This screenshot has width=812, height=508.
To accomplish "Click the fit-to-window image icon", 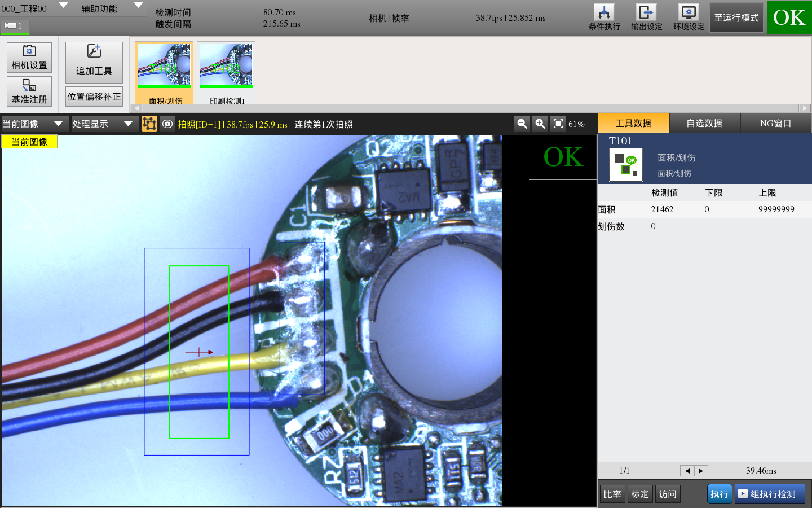I will pyautogui.click(x=558, y=124).
